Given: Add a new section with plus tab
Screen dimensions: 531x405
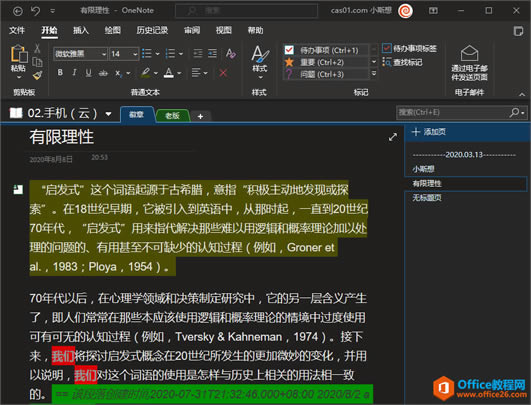Looking at the screenshot, I should pos(200,116).
